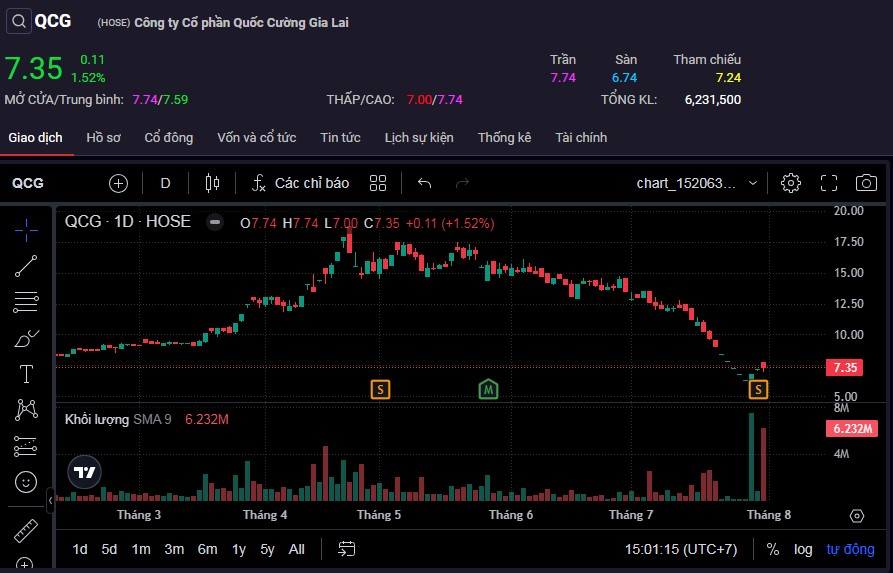The width and height of the screenshot is (893, 573).
Task: Set chart range to 6m
Action: click(x=207, y=549)
